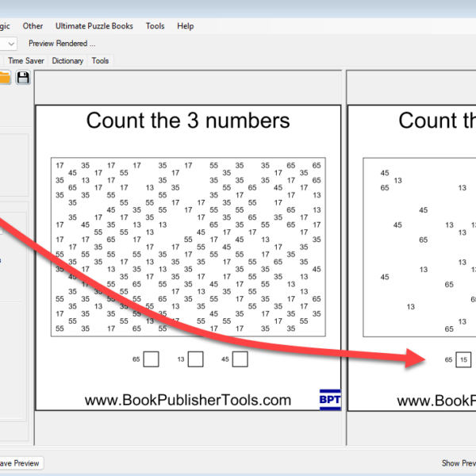Screen dimensions: 476x476
Task: Switch to the Time Saver tab
Action: 26,60
